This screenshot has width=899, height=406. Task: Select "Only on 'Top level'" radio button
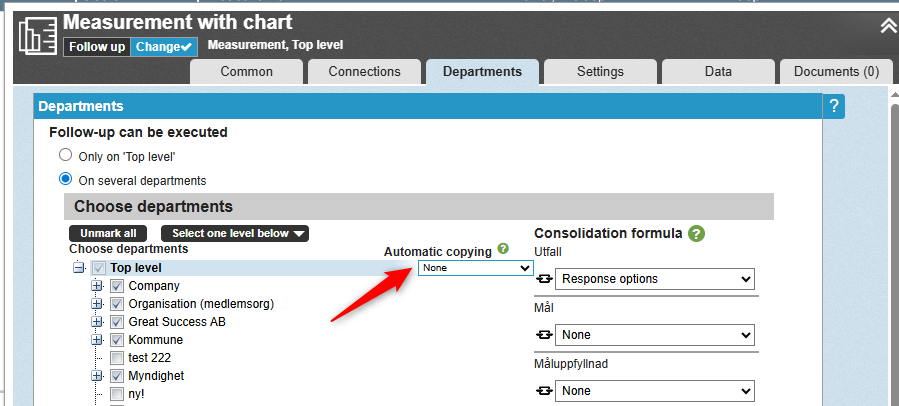pos(66,156)
